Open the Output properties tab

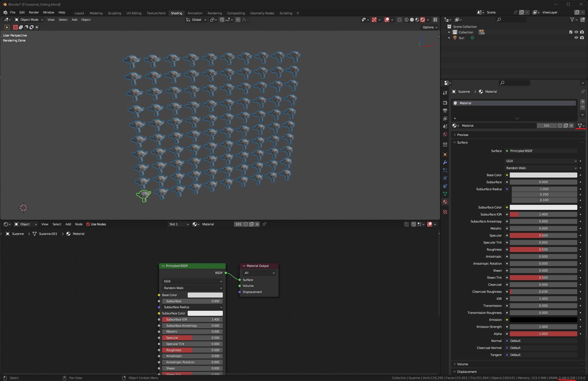[x=445, y=111]
